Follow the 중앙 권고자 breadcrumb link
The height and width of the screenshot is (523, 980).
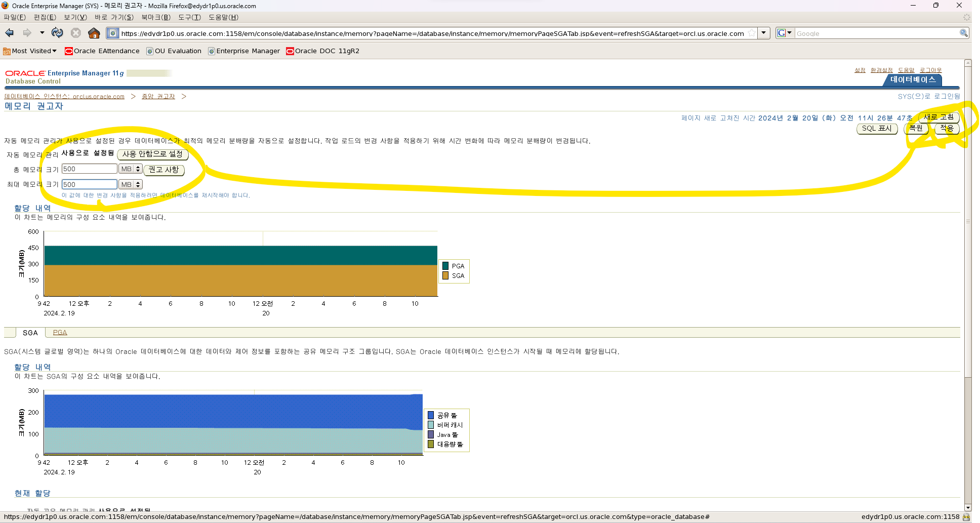click(x=158, y=96)
